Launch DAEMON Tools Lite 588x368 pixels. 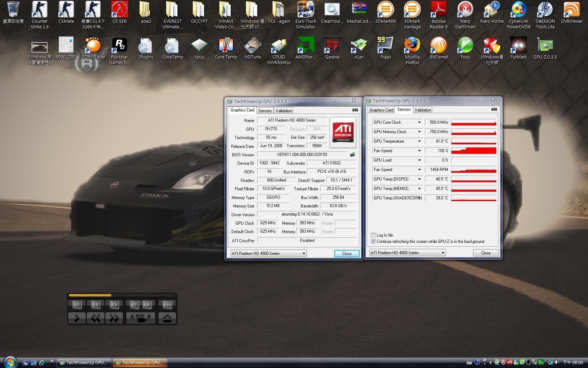click(x=545, y=15)
